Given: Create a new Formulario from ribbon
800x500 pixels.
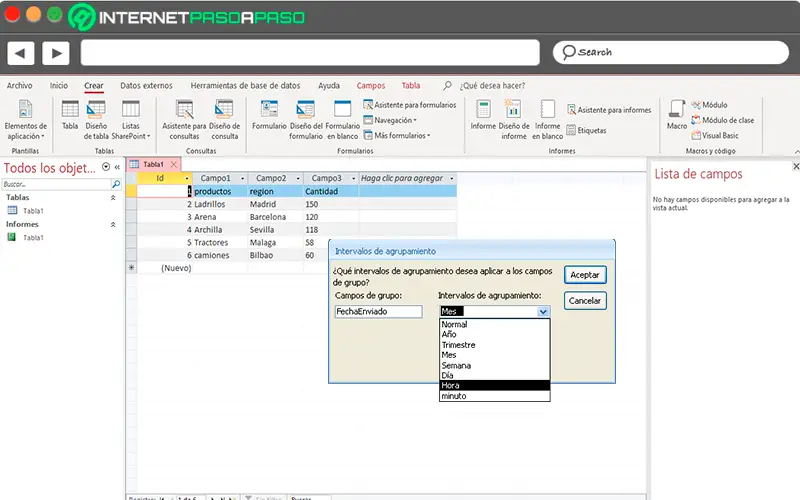Looking at the screenshot, I should (x=268, y=110).
